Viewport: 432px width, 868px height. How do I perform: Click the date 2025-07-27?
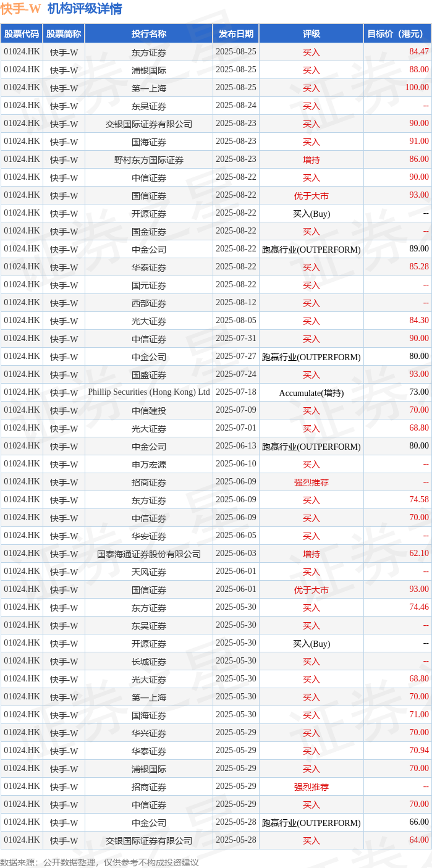coord(235,356)
